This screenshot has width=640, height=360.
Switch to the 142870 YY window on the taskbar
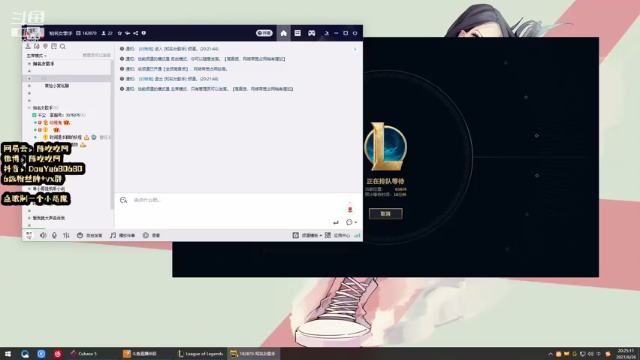coord(253,353)
